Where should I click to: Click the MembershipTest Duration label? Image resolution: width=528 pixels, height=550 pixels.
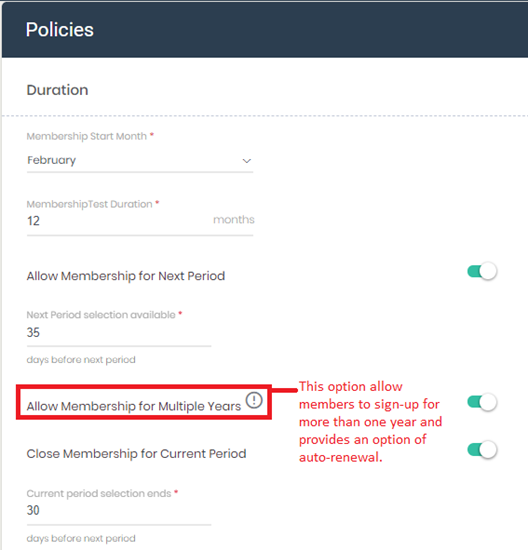(x=89, y=204)
